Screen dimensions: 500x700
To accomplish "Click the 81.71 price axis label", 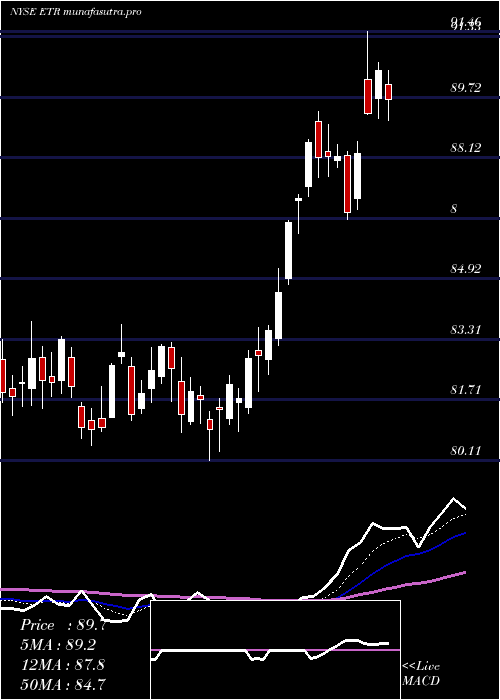I will click(466, 390).
